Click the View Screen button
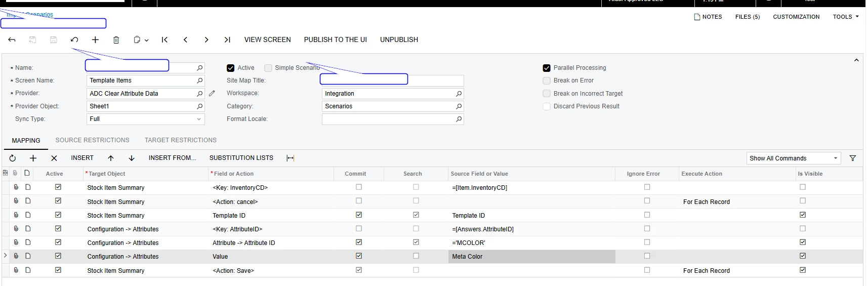The width and height of the screenshot is (868, 286). click(267, 39)
